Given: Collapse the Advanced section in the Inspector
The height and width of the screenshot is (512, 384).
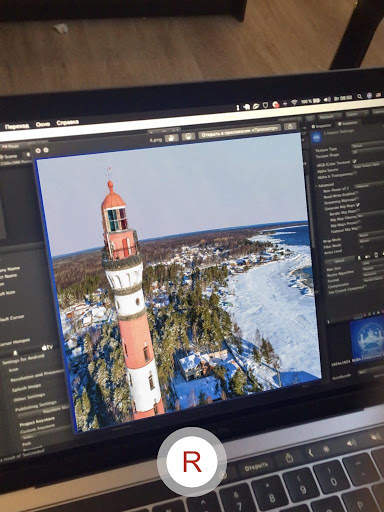Looking at the screenshot, I should click(x=326, y=184).
